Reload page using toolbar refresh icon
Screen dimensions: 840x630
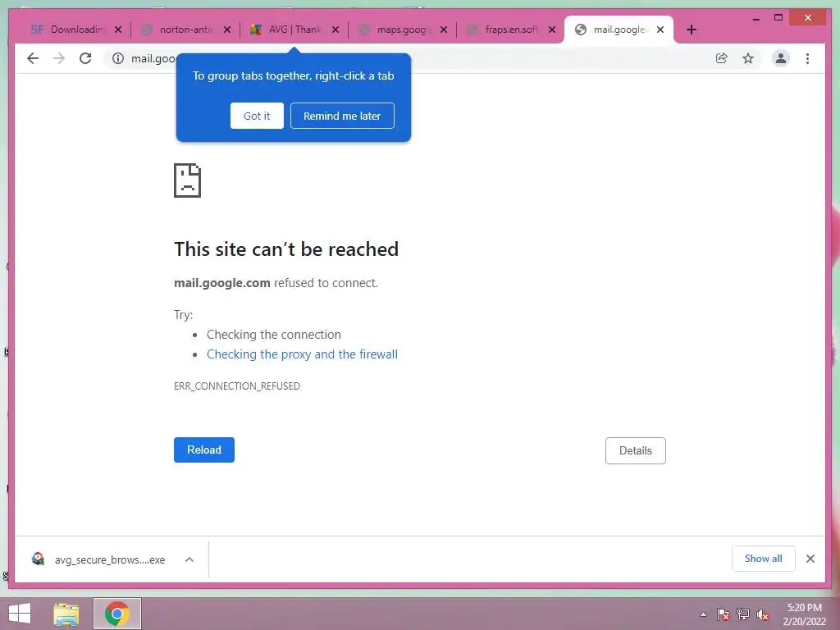point(85,58)
